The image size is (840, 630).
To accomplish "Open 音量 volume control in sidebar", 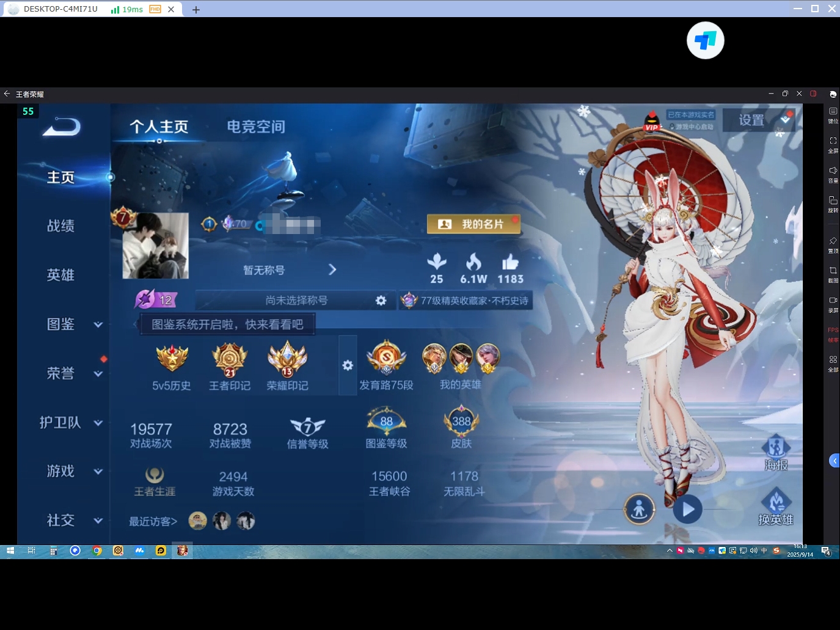I will 833,175.
